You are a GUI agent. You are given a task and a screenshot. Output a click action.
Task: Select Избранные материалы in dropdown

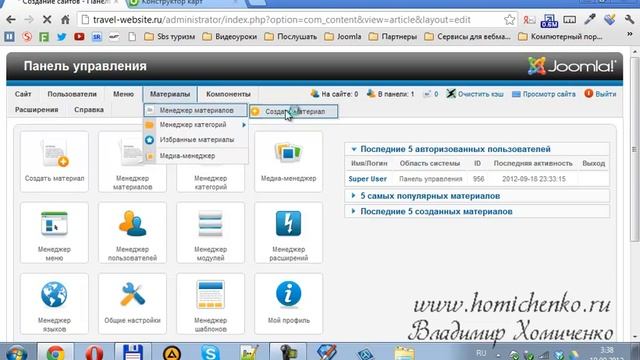[x=196, y=140]
